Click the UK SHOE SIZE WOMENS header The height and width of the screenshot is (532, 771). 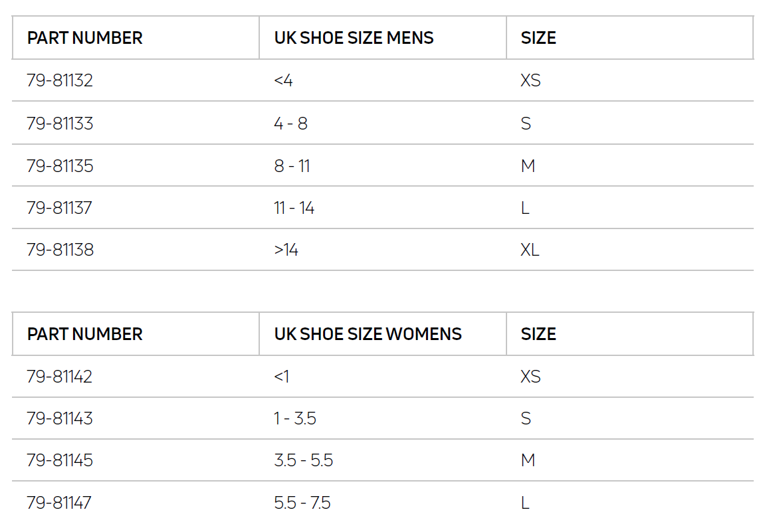coord(368,333)
